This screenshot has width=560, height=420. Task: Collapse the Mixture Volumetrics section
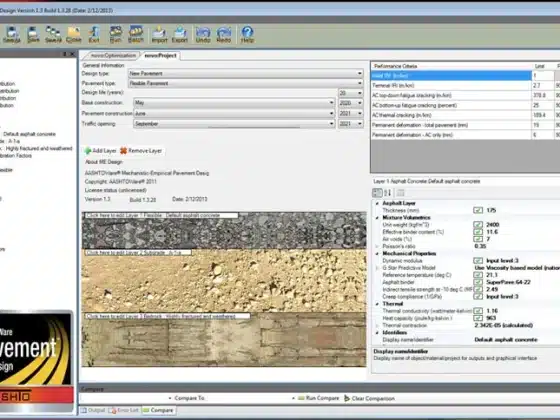(x=377, y=218)
